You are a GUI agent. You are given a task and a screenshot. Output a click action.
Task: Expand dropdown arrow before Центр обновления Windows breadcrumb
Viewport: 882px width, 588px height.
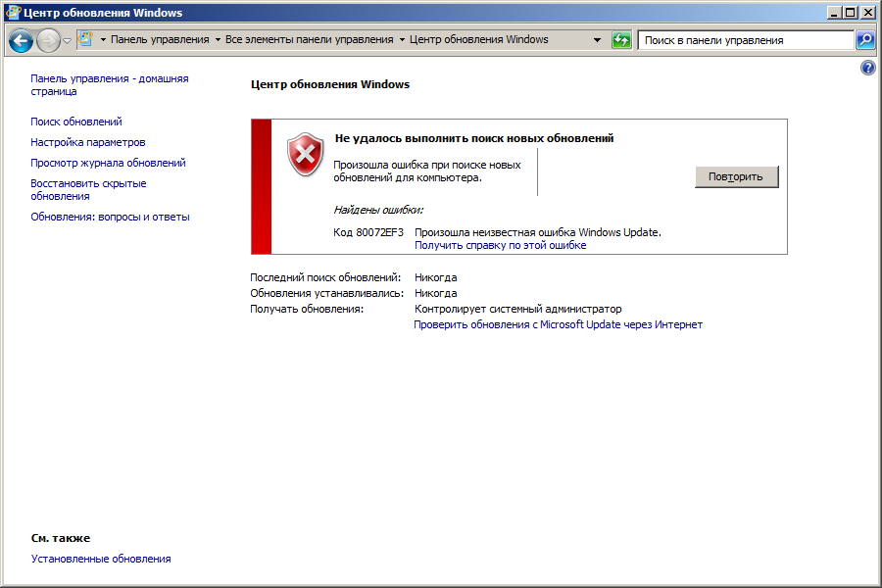402,40
